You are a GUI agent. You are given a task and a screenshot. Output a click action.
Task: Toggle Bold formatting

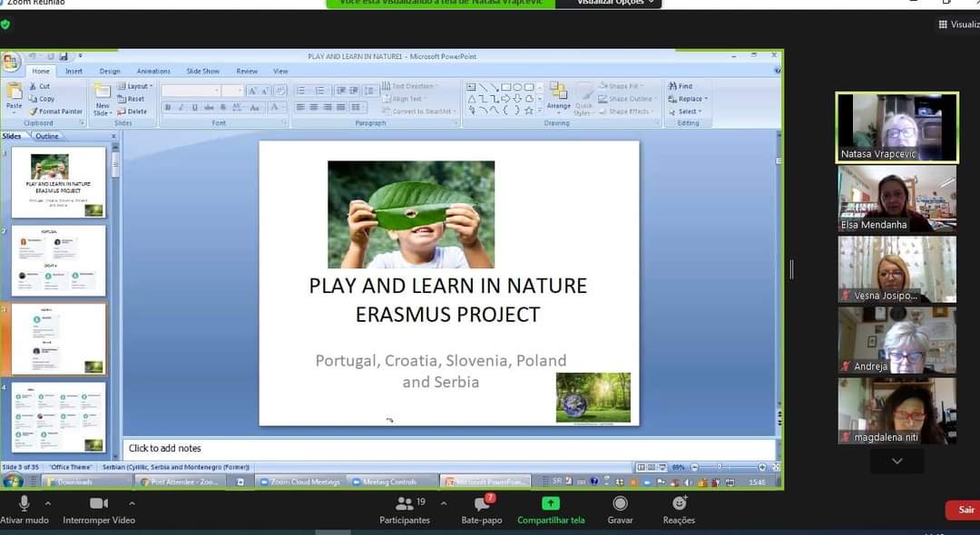pos(168,107)
